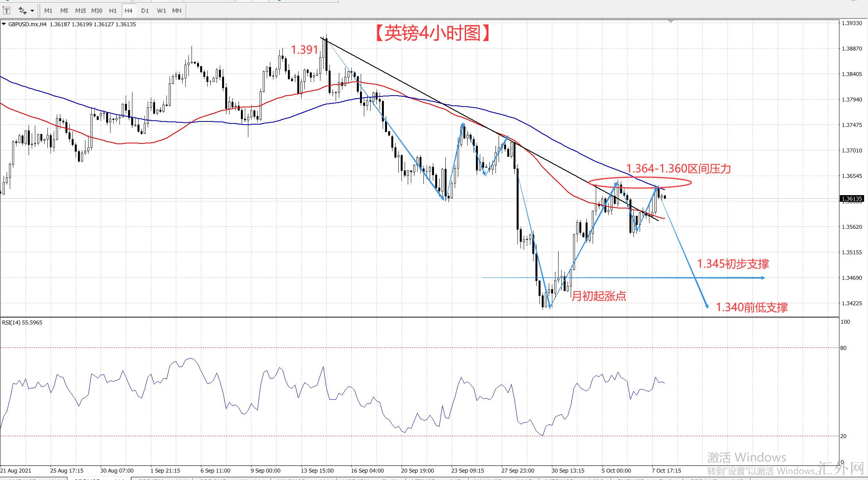The image size is (868, 480).
Task: Click the arrows objects tool icon
Action: 22,11
